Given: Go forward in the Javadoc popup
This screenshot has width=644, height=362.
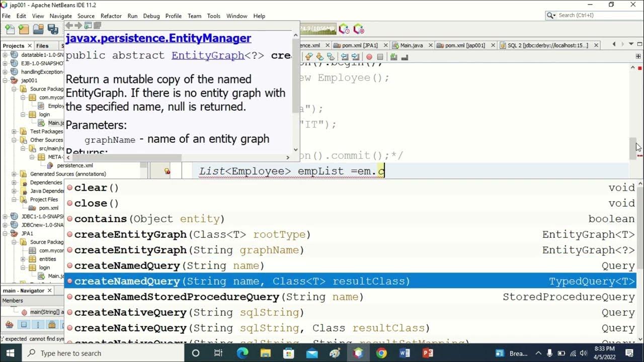Looking at the screenshot, I should [x=78, y=25].
